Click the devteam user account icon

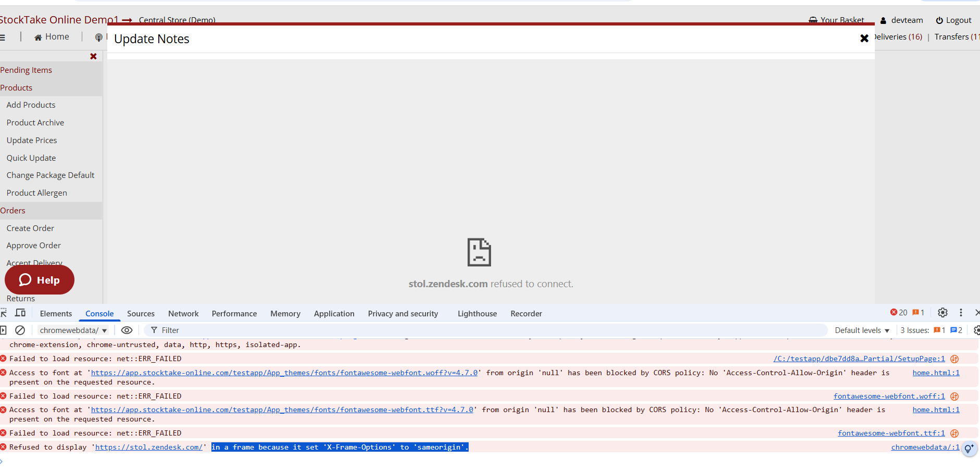click(x=883, y=20)
